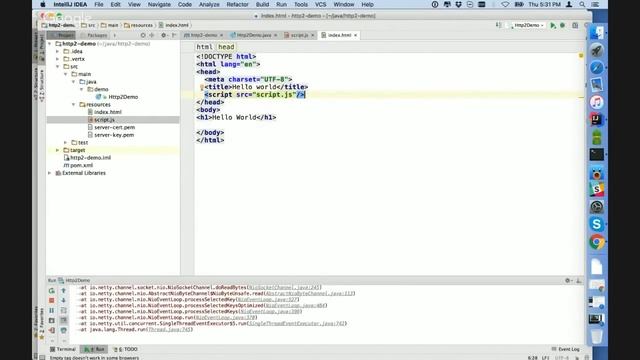Switch to the script.js editor tab
640x360 pixels.
click(x=299, y=36)
